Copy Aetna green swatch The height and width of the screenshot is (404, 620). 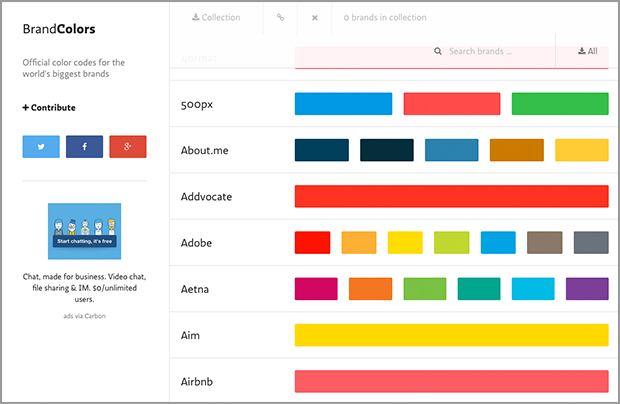pos(425,289)
